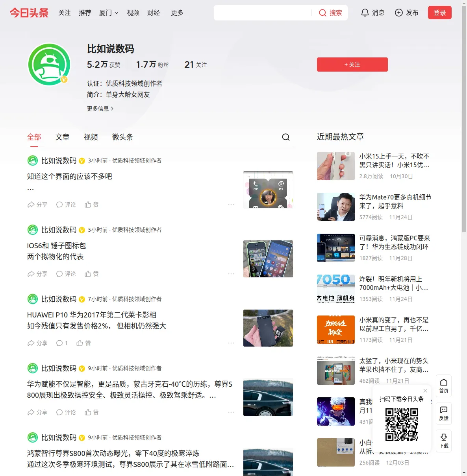Share the 华为赋能 尊界S800 post

pyautogui.click(x=37, y=412)
